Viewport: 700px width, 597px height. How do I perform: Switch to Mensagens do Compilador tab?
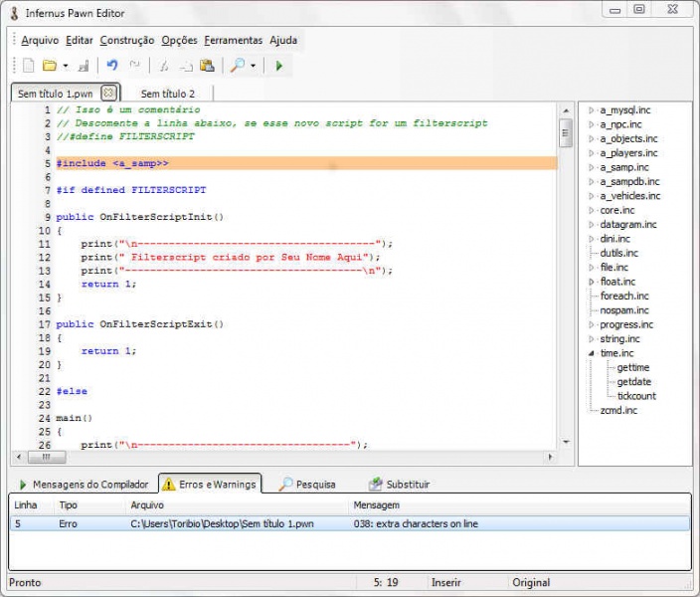[83, 485]
